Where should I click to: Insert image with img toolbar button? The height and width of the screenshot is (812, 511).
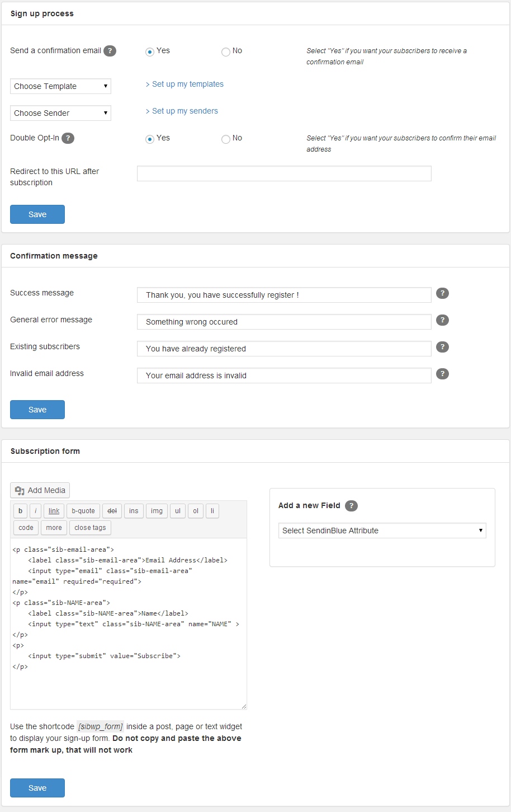[x=157, y=511]
